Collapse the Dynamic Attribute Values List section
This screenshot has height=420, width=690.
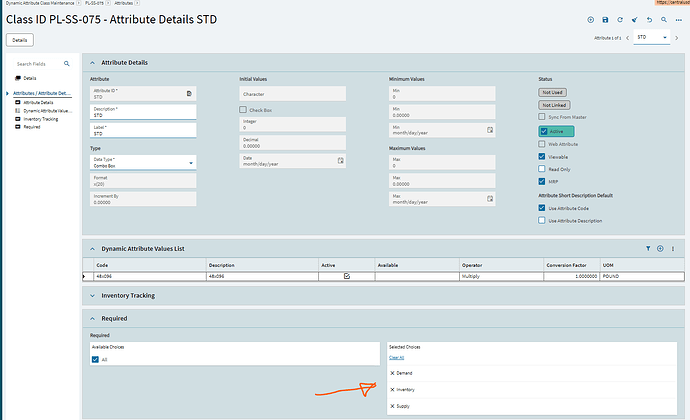coord(92,249)
